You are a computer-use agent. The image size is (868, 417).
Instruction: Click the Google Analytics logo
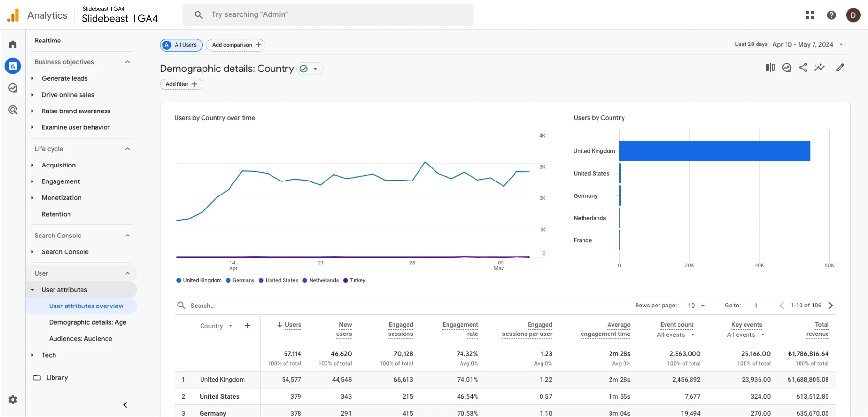pyautogui.click(x=13, y=15)
